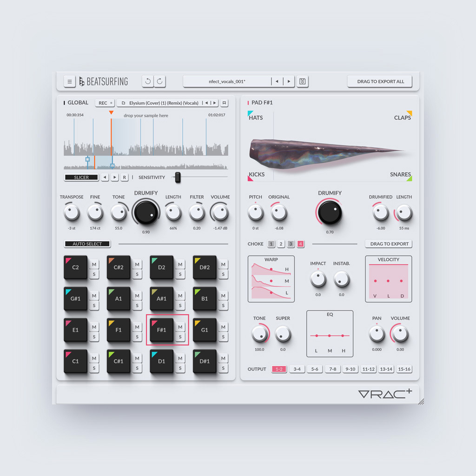Select the A#1 pad
Image resolution: width=476 pixels, height=476 pixels.
click(x=161, y=298)
